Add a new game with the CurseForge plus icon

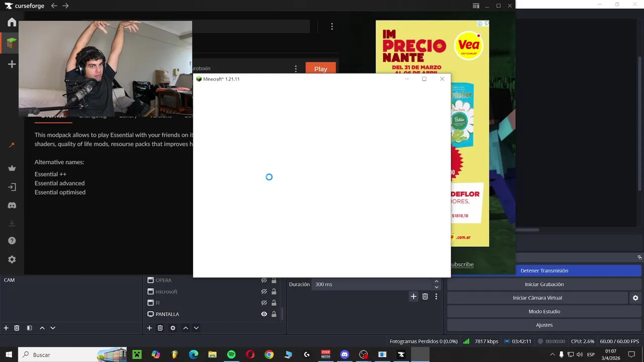[12, 64]
